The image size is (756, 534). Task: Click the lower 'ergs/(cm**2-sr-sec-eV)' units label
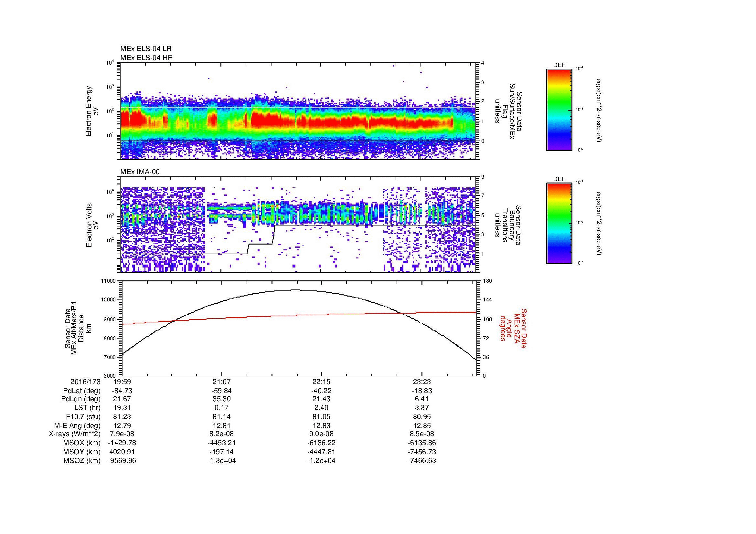[599, 224]
